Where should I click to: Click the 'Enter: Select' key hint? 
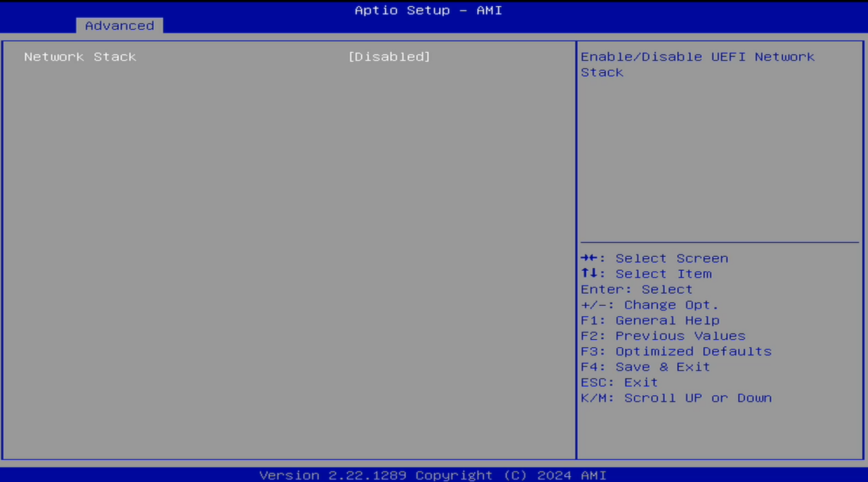pyautogui.click(x=637, y=289)
